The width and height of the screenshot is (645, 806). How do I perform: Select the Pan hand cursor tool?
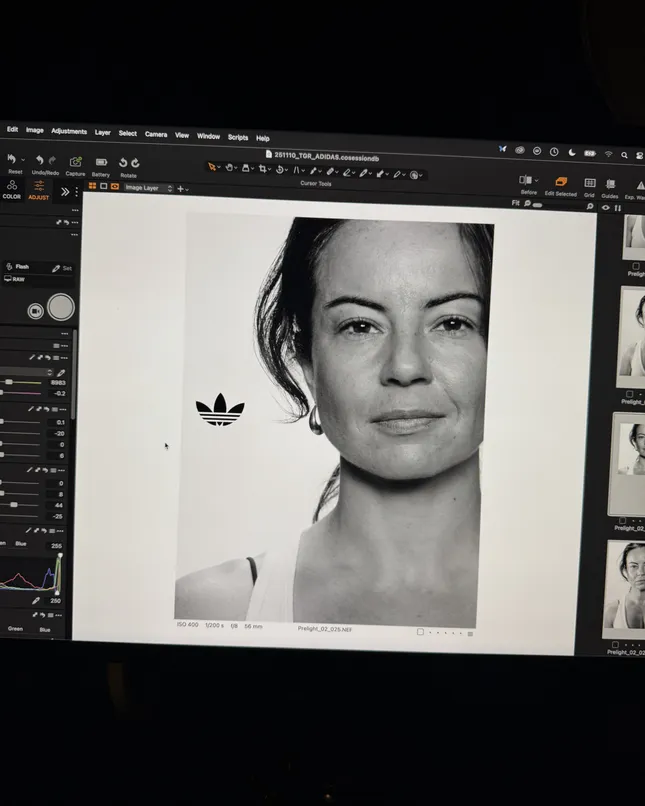point(229,168)
